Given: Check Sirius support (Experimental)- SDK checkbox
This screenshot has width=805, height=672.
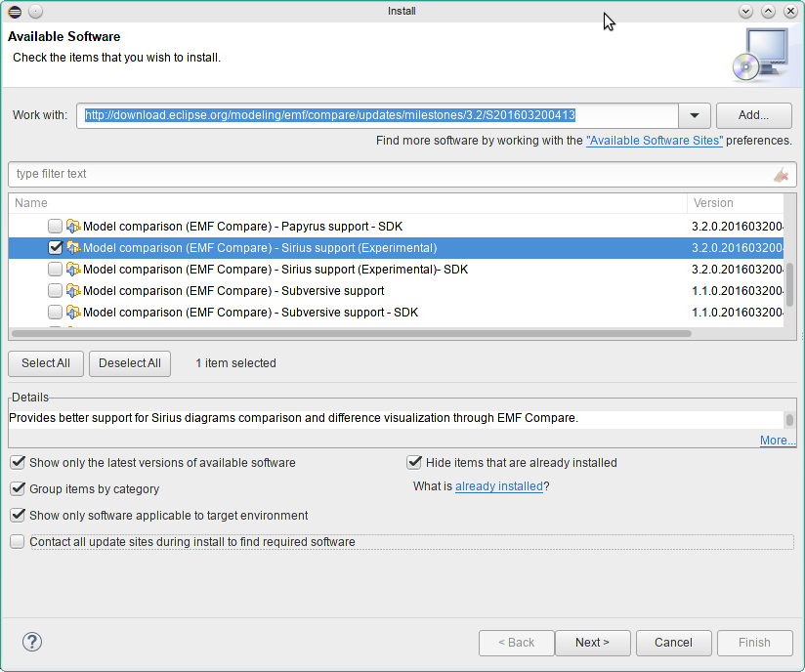Looking at the screenshot, I should (55, 270).
